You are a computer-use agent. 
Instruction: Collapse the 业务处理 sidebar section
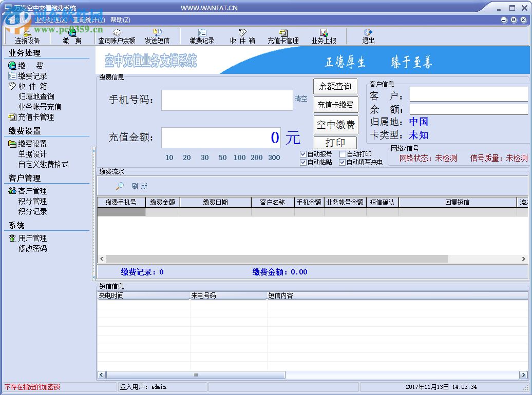coord(24,53)
